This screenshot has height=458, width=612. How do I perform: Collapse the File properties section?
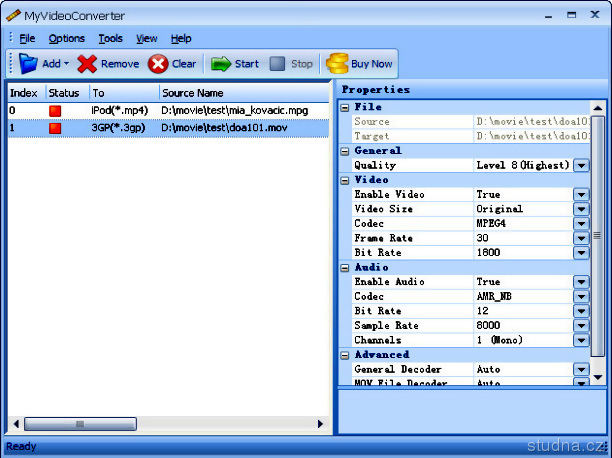(345, 107)
